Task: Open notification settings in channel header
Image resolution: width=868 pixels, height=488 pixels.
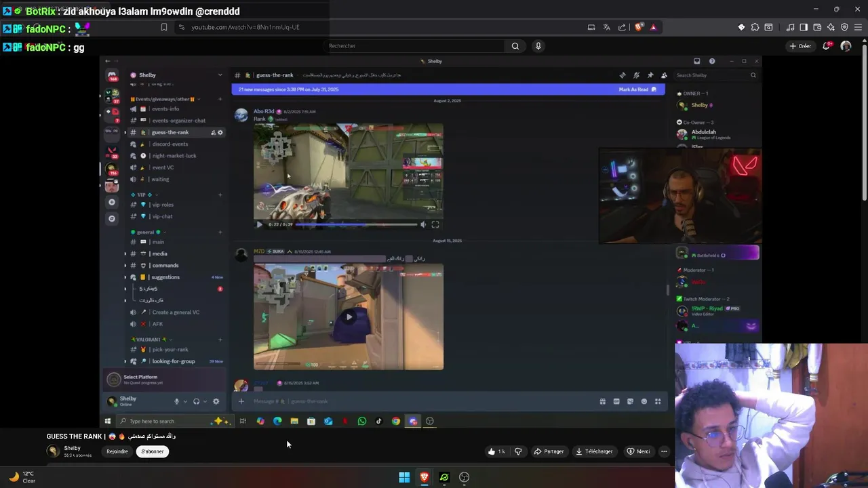Action: 636,75
